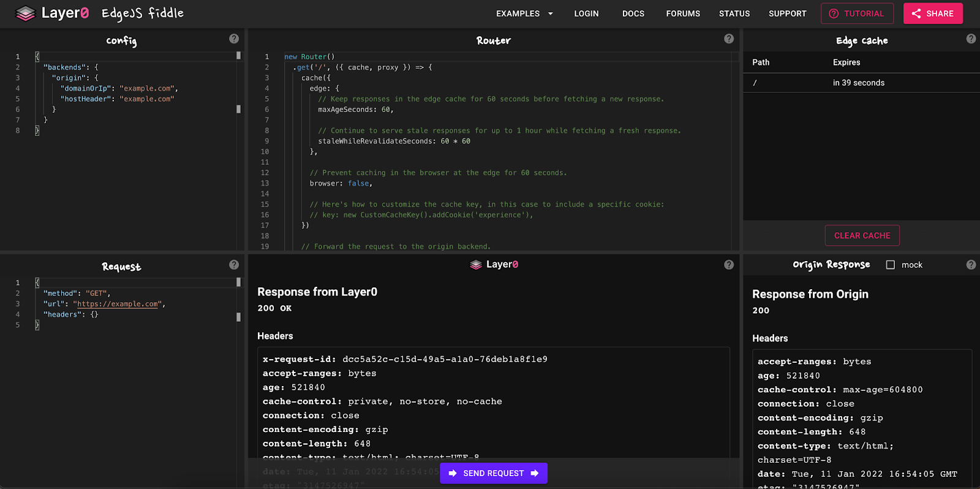Open the Status page
The image size is (980, 489).
734,13
